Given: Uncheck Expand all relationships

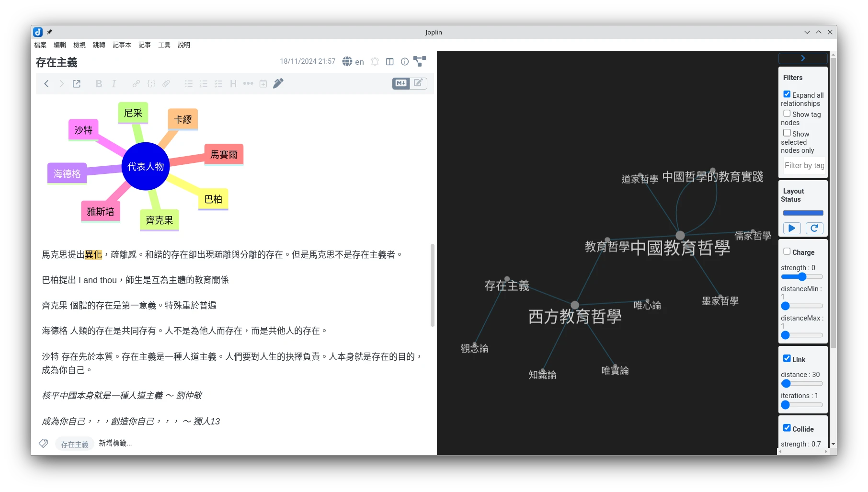Looking at the screenshot, I should click(x=787, y=94).
